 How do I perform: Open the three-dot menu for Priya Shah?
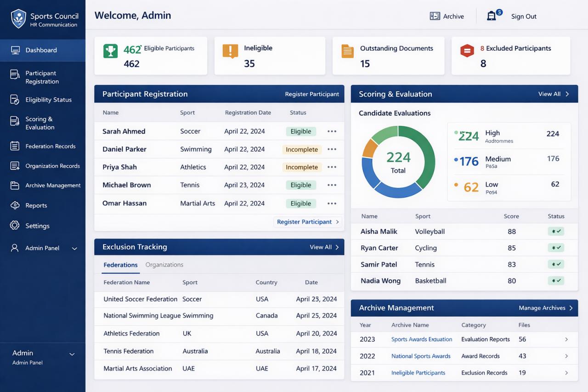(x=332, y=167)
